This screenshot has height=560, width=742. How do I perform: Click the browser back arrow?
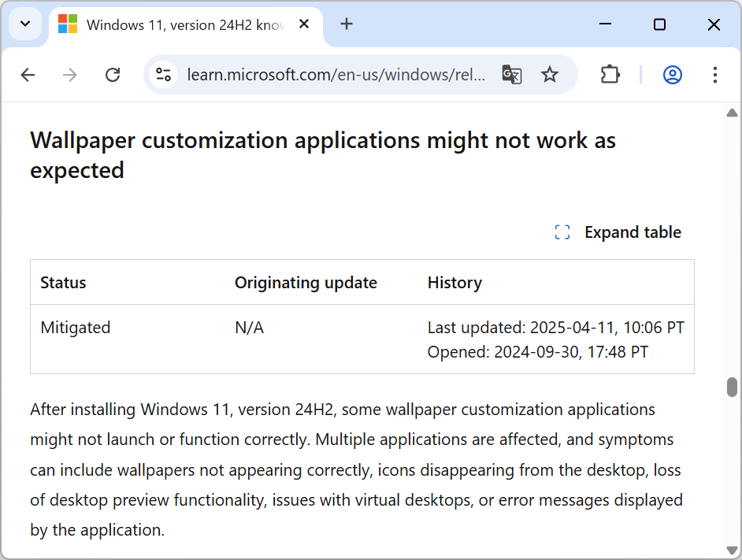[28, 75]
